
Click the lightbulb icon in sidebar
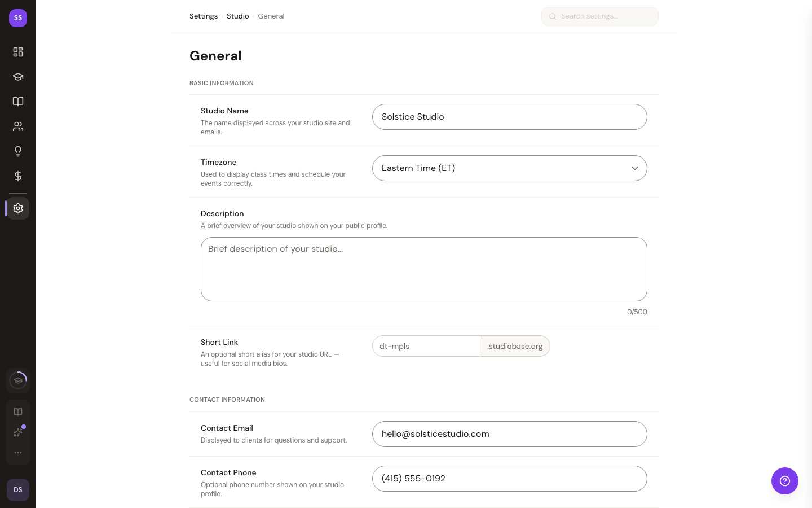click(18, 151)
